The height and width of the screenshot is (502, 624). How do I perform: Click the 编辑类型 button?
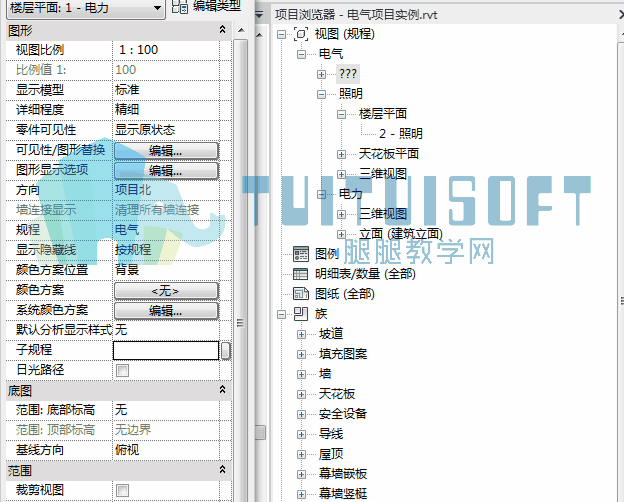pos(207,6)
